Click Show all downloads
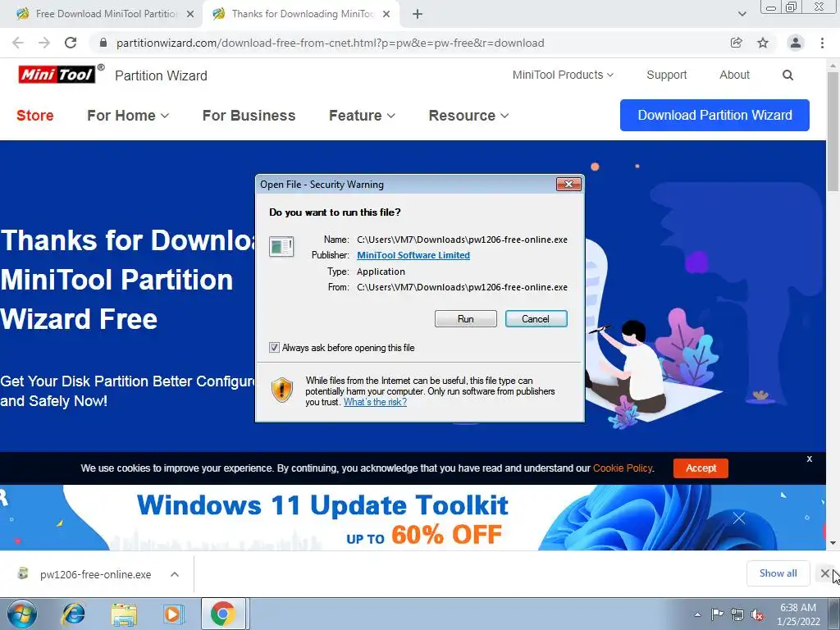 coord(778,573)
